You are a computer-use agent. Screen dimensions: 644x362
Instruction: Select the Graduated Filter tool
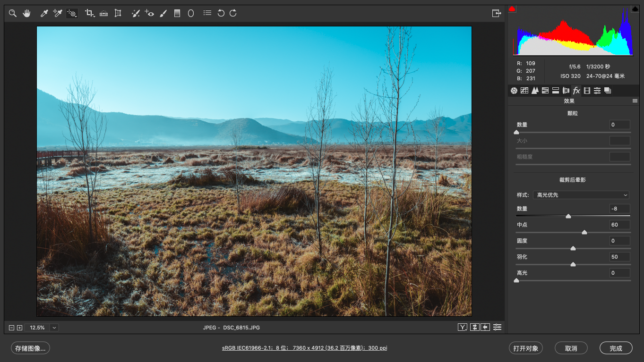[177, 13]
